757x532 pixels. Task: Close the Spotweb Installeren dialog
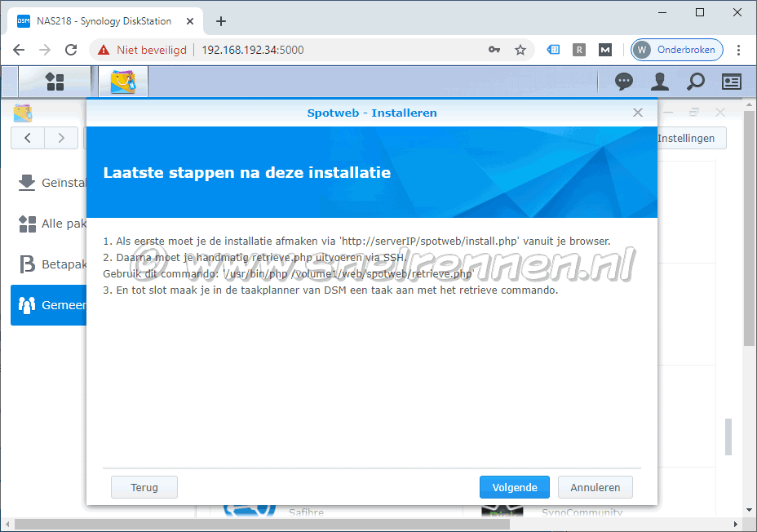point(638,113)
